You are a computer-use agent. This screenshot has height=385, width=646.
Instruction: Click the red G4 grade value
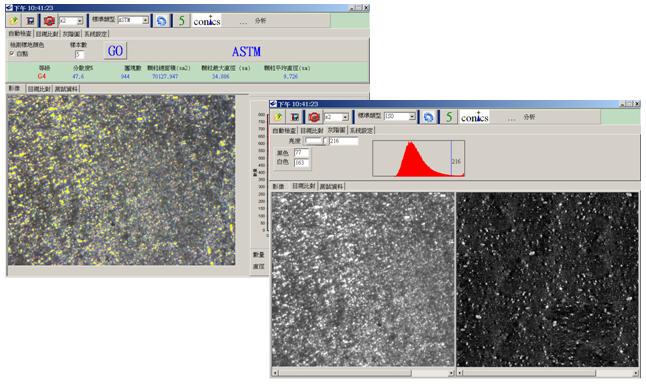42,76
